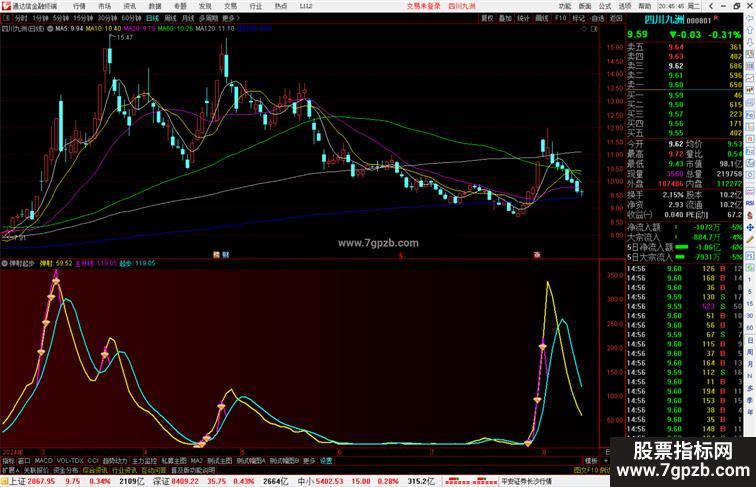Open the 关联报价 tab
Viewport: 756px width, 487px height.
(36, 470)
